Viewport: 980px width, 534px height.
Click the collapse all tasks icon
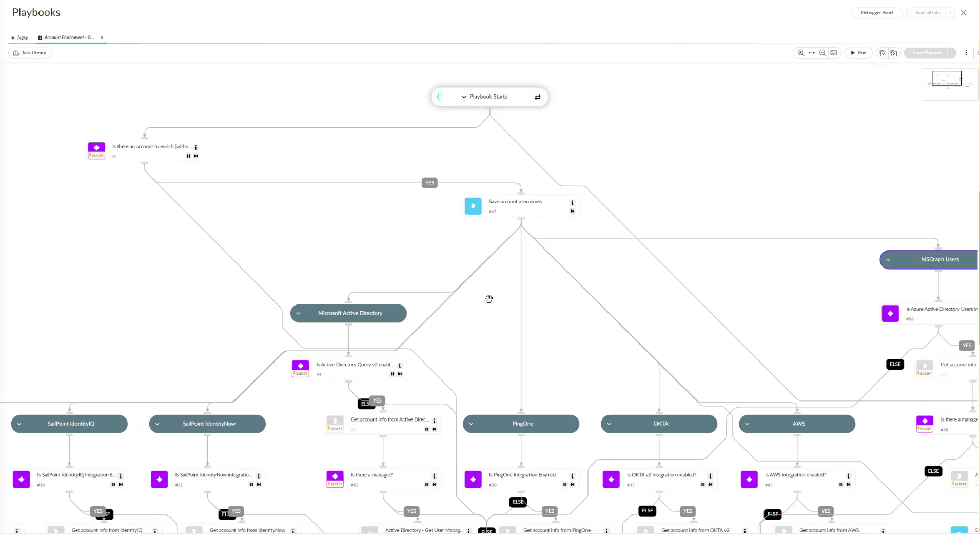[883, 53]
